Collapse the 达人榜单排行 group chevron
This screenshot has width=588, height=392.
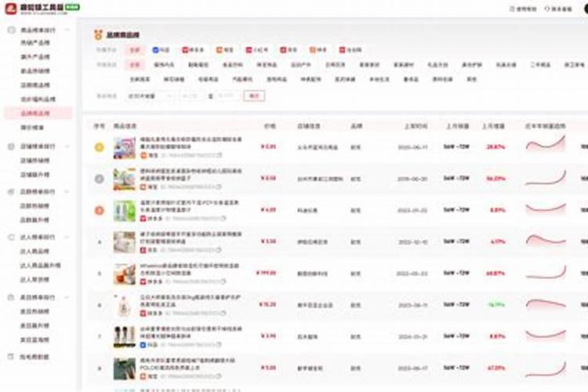(67, 237)
